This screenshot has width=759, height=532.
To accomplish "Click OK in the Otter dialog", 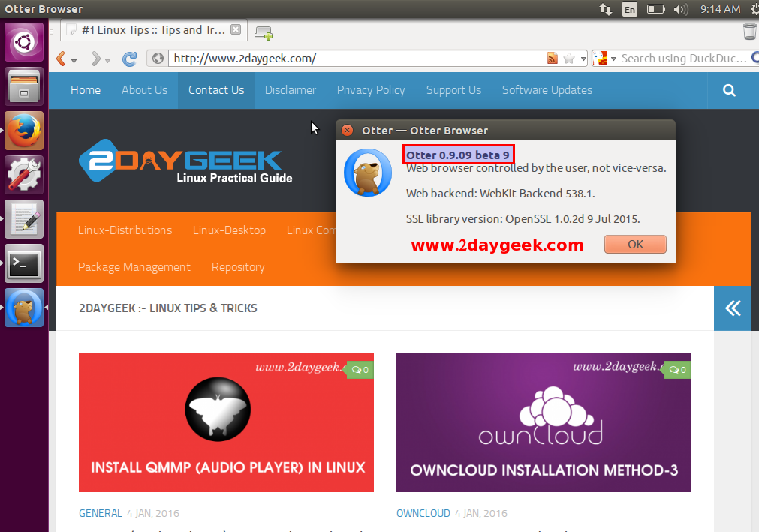I will point(635,244).
